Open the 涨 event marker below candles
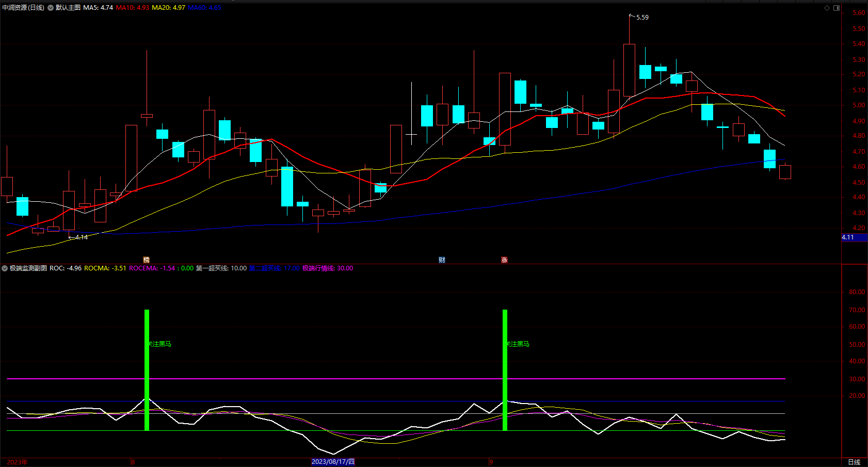 pos(504,260)
